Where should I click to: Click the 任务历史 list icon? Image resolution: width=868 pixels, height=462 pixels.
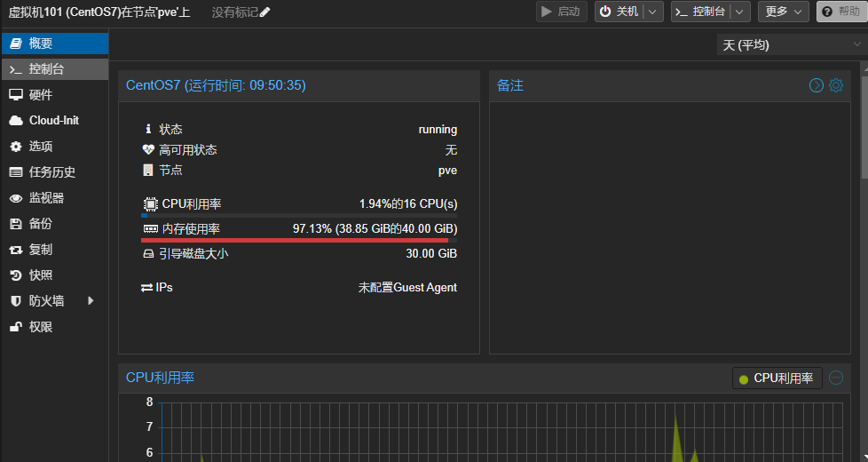pyautogui.click(x=16, y=172)
